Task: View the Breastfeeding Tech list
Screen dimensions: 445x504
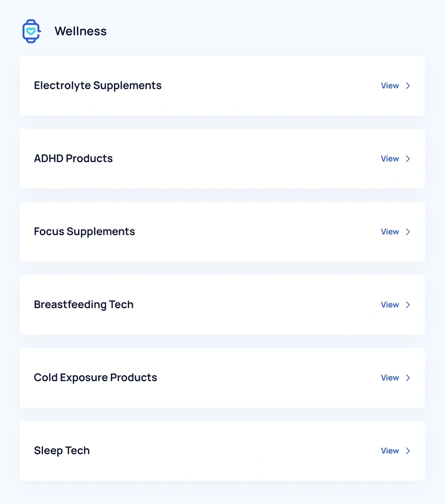Action: tap(390, 305)
